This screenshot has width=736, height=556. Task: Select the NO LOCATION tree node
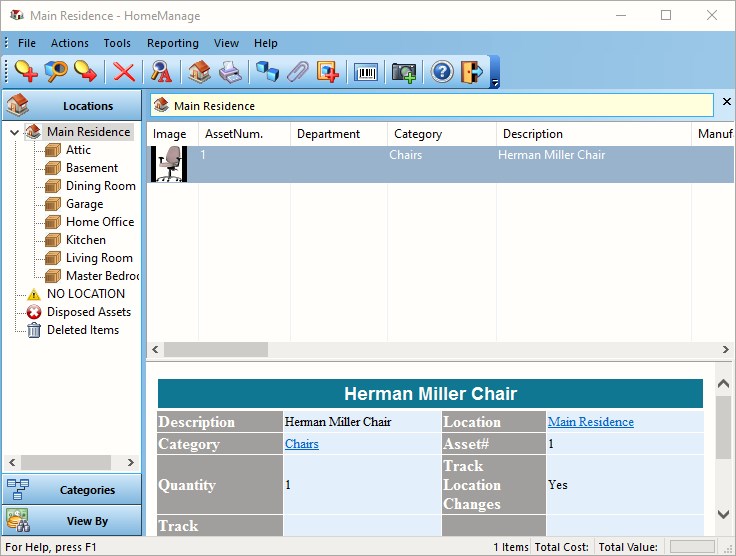pos(85,294)
